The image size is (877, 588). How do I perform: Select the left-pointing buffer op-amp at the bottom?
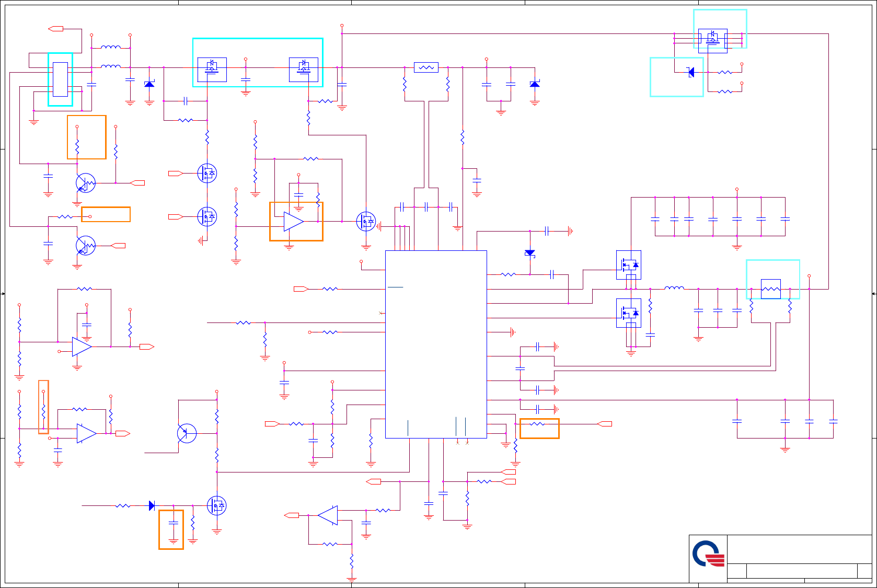click(328, 515)
